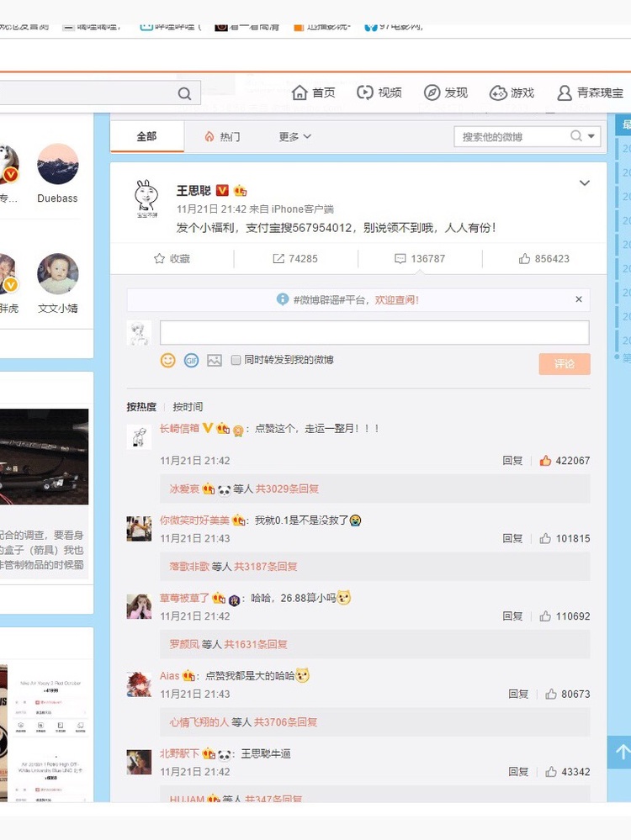The image size is (631, 840).
Task: Like the post via thumbs-up 856423
Action: (524, 259)
